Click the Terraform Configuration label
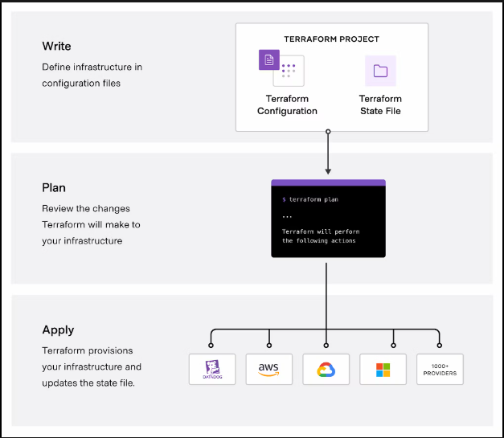Screen dimensions: 504x438 pos(287,104)
